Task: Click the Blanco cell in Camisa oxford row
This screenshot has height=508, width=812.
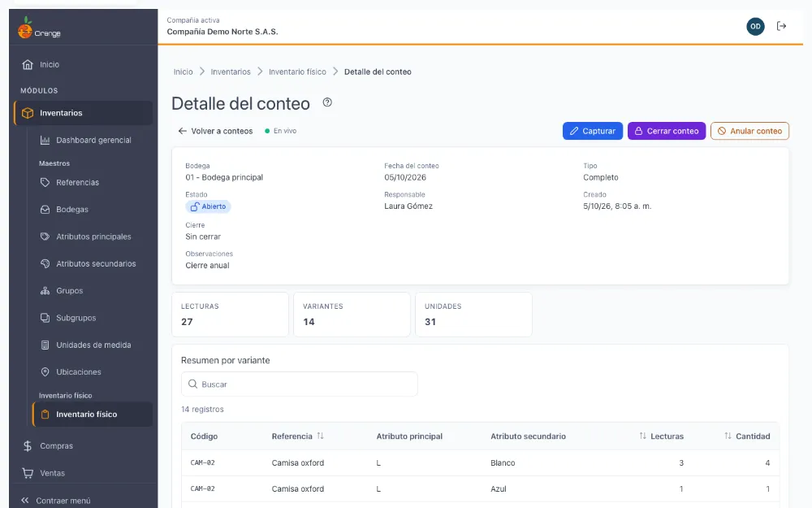Action: (x=503, y=463)
